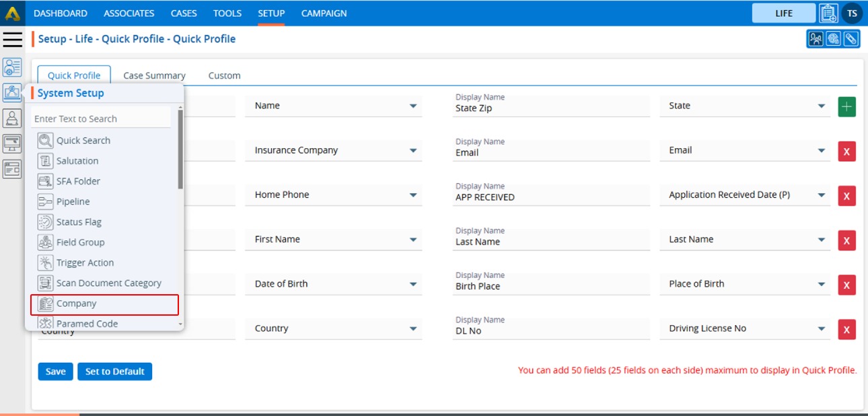
Task: Select Company in System Setup menu
Action: (77, 304)
